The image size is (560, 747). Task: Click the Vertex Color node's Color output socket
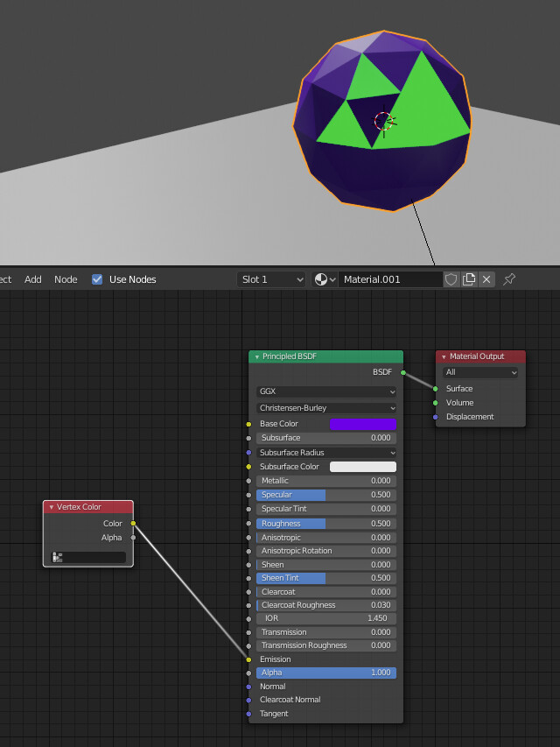pyautogui.click(x=133, y=524)
